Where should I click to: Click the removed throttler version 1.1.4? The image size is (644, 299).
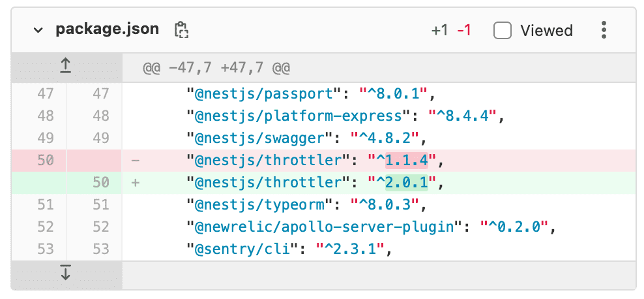407,160
